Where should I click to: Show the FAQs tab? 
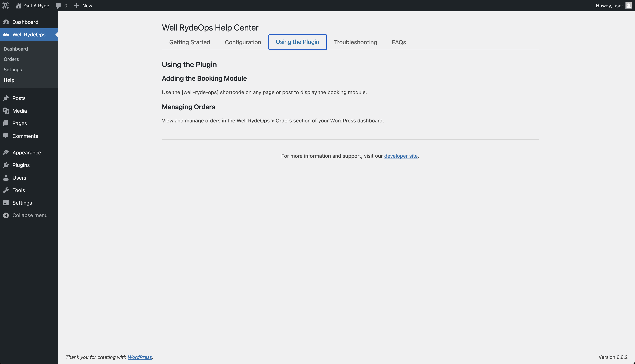click(x=399, y=42)
